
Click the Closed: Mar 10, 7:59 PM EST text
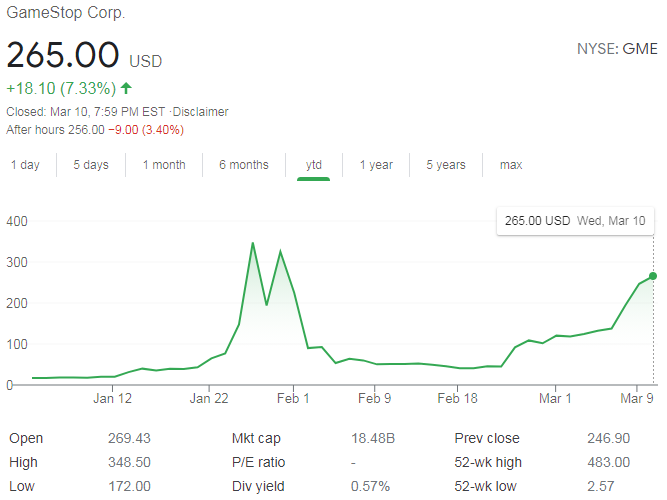click(x=86, y=112)
